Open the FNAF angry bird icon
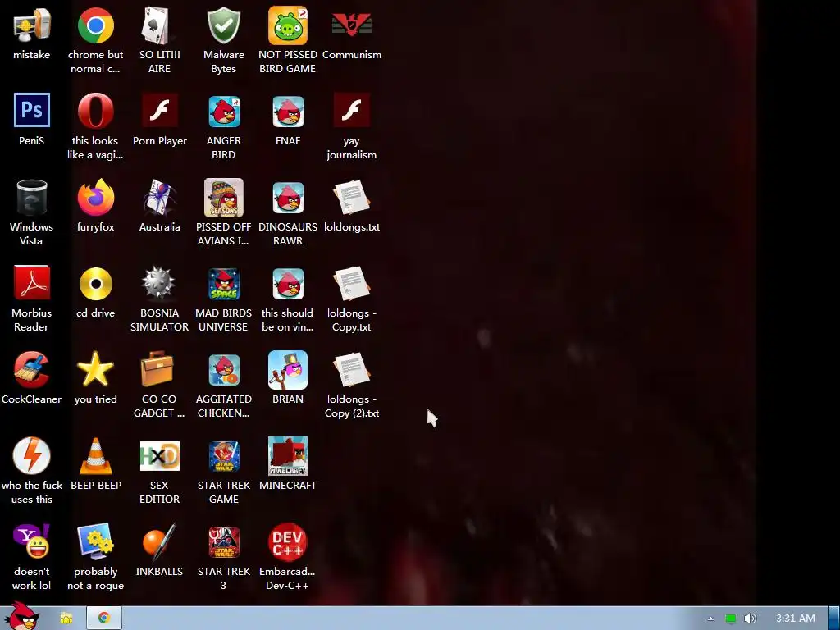Image resolution: width=840 pixels, height=630 pixels. 288,112
